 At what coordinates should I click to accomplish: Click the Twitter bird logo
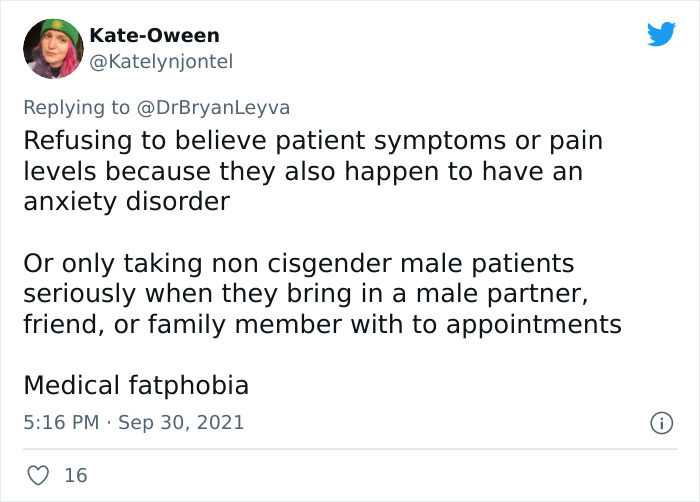pyautogui.click(x=661, y=35)
